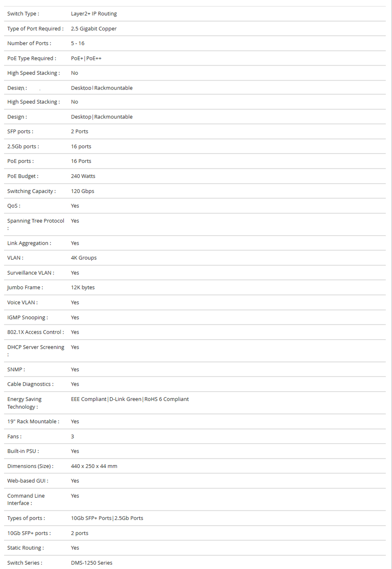Select the Layer2+ IP Routing value

[94, 14]
